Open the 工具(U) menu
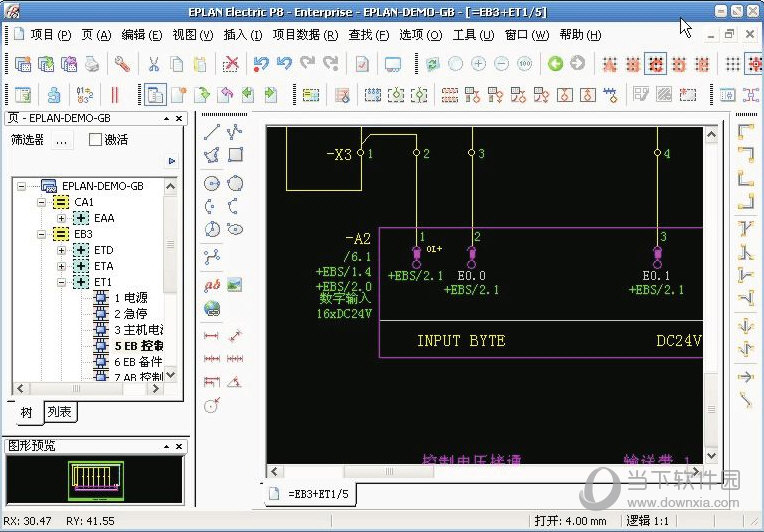Image resolution: width=764 pixels, height=532 pixels. click(473, 35)
